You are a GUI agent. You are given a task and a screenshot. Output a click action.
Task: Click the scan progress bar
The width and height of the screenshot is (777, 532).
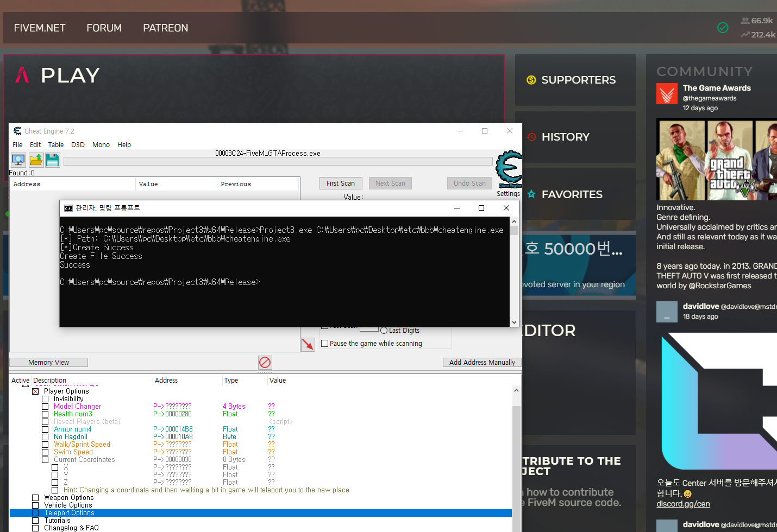pos(278,161)
